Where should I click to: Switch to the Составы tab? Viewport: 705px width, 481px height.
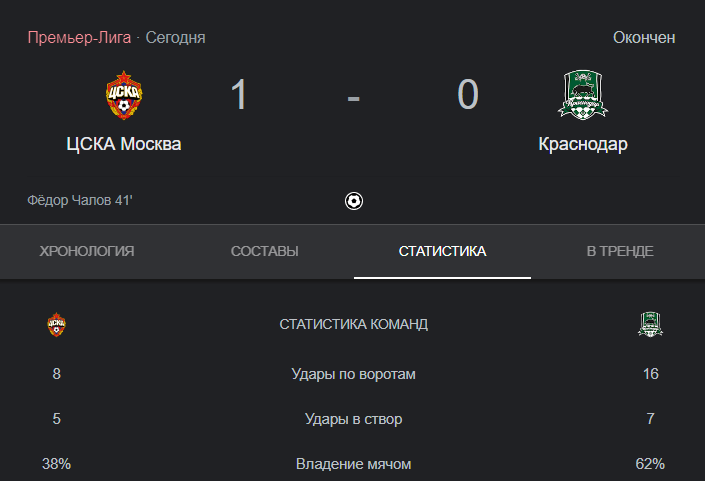coord(265,251)
